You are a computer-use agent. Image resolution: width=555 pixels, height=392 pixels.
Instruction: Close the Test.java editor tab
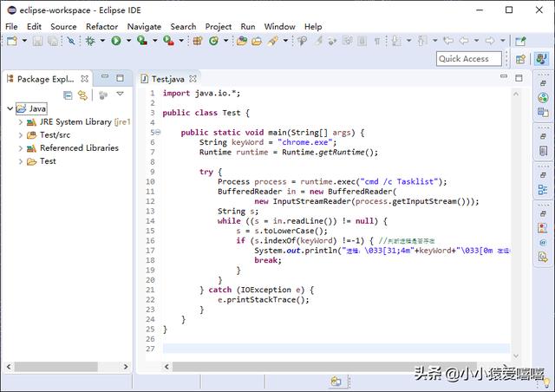[193, 79]
